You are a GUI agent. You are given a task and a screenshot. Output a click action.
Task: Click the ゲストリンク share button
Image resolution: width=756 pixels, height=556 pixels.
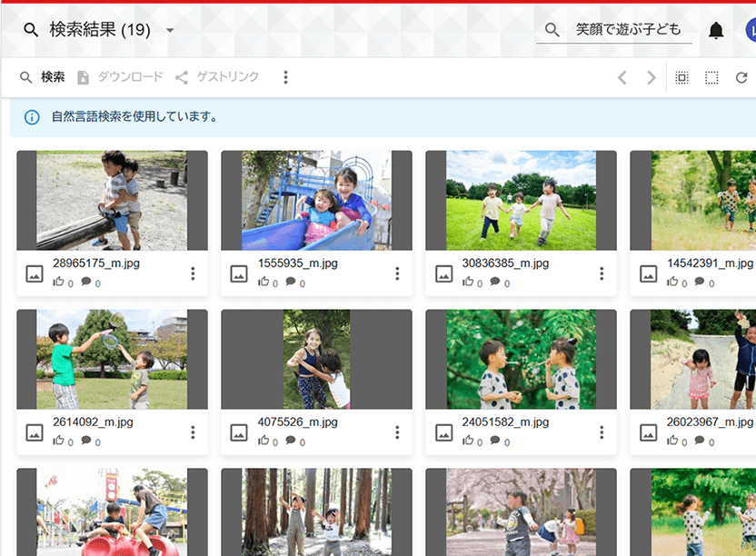coord(217,77)
